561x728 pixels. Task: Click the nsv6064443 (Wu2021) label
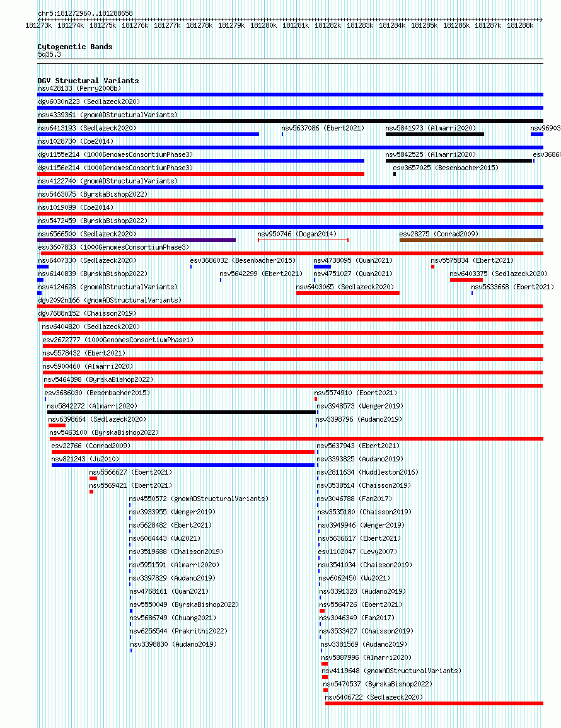(x=165, y=538)
